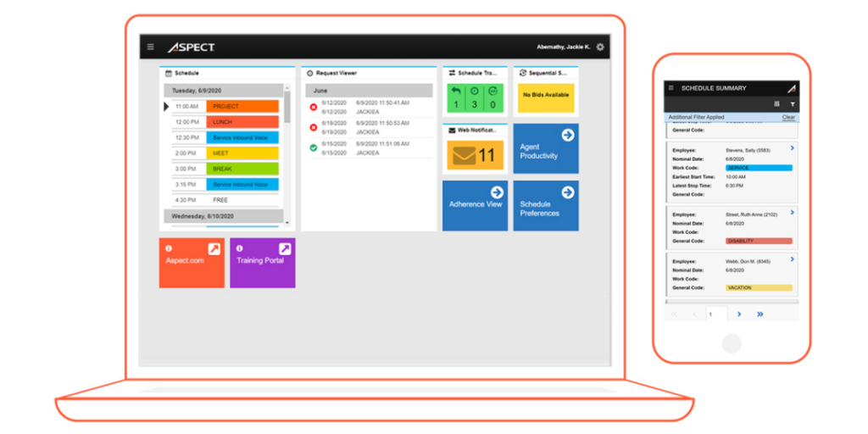The width and height of the screenshot is (868, 434).
Task: Expand Dori M. Webb record chevron
Action: (x=792, y=259)
